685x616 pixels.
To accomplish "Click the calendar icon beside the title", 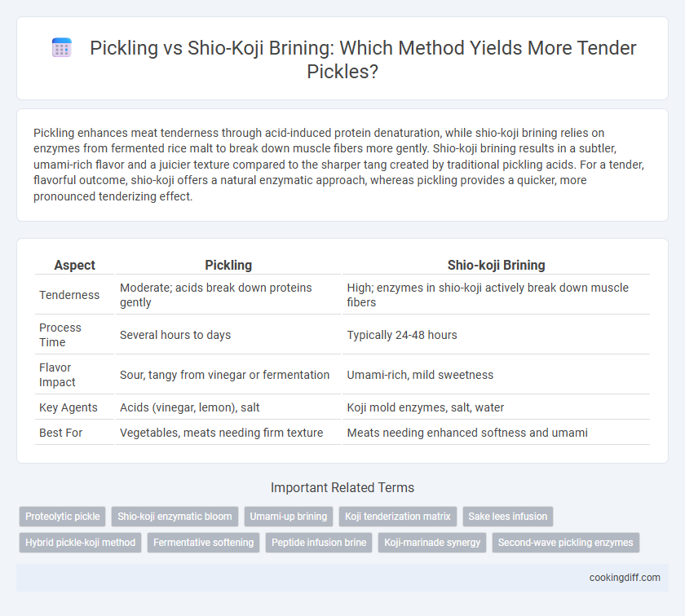I will click(62, 47).
